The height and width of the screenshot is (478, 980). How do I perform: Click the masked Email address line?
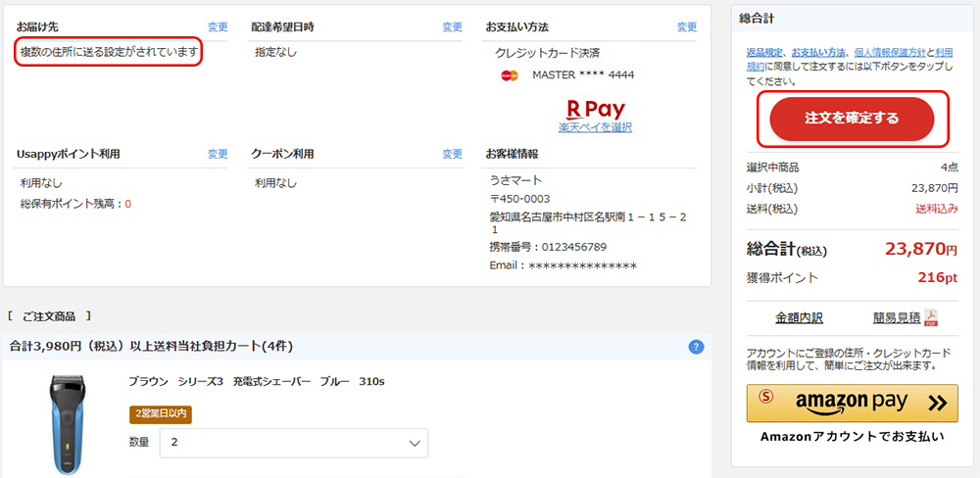coord(563,265)
